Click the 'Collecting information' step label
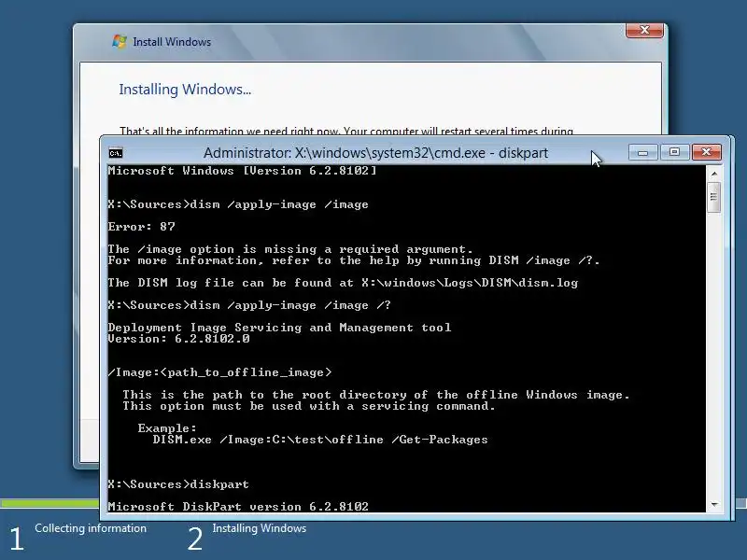This screenshot has height=560, width=747. point(91,528)
